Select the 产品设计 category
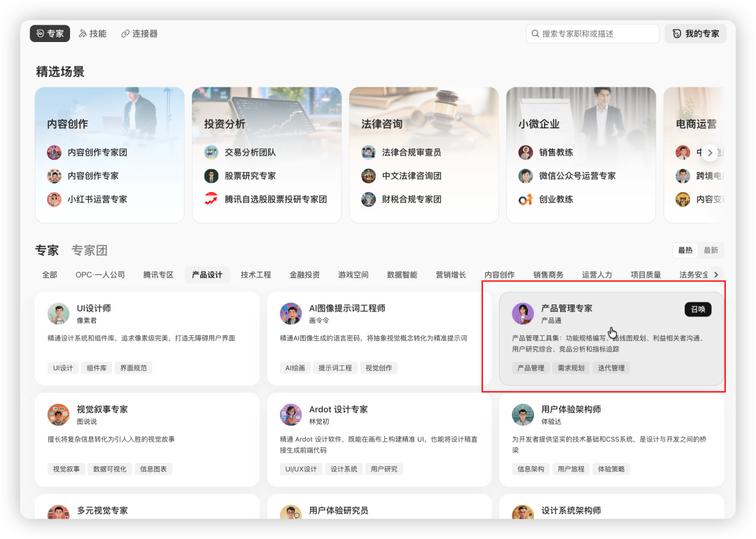The height and width of the screenshot is (539, 756). [x=206, y=275]
